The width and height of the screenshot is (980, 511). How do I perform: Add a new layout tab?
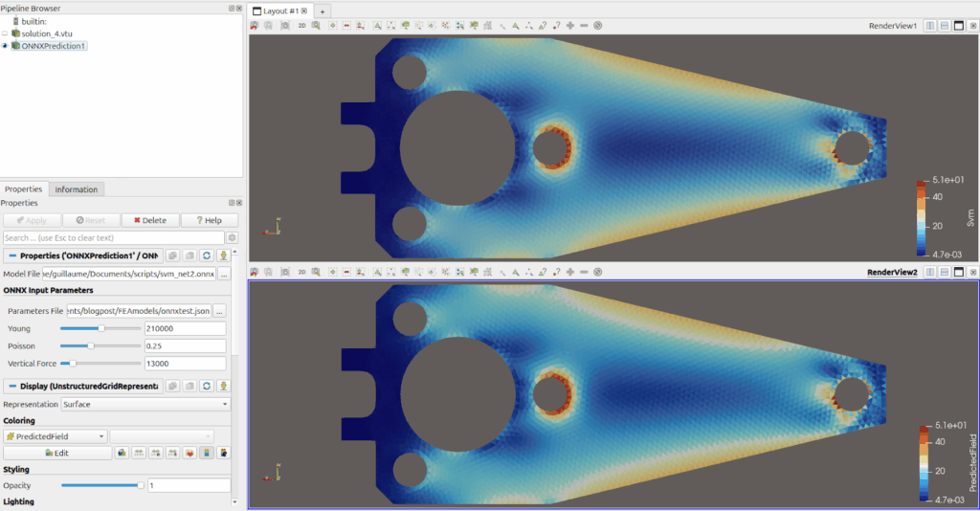pyautogui.click(x=323, y=11)
